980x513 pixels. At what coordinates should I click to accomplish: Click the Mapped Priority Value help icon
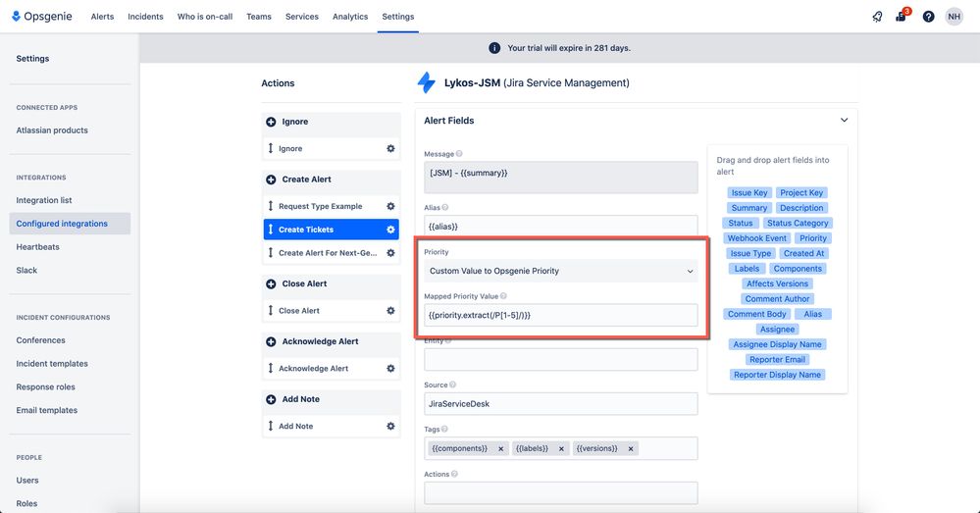[x=503, y=296]
